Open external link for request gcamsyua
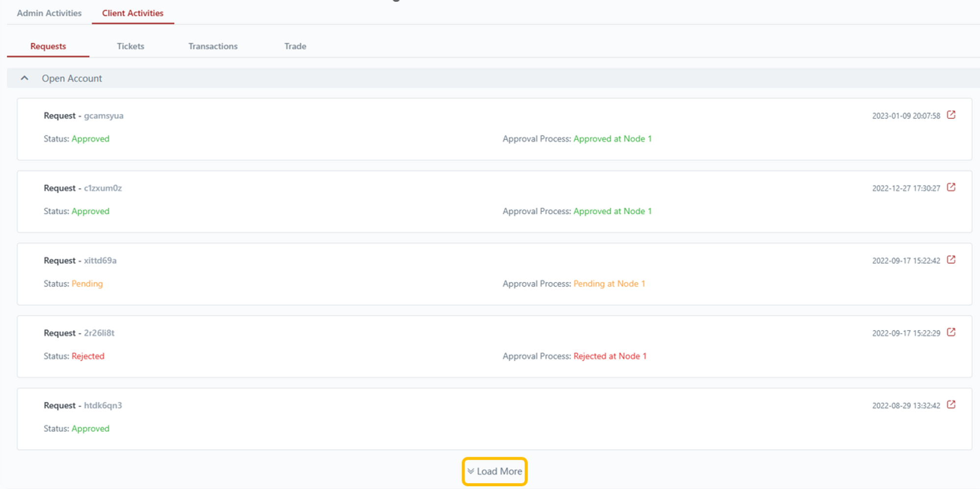The image size is (980, 489). [x=951, y=115]
